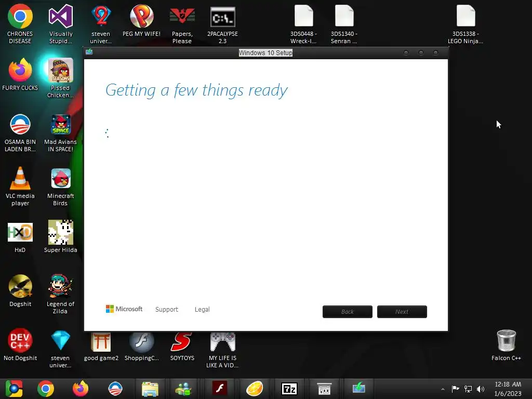532x399 pixels.
Task: Launch Legend of Zilda desktop icon
Action: click(61, 286)
